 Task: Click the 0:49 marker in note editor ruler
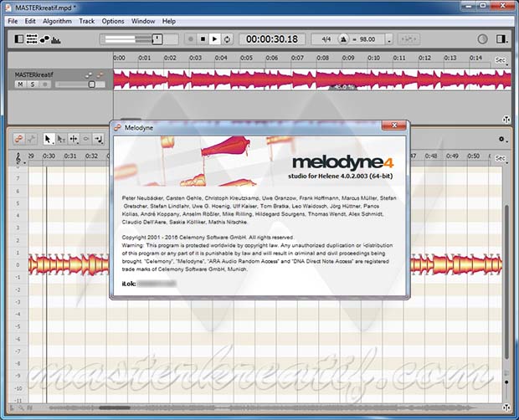pyautogui.click(x=452, y=156)
